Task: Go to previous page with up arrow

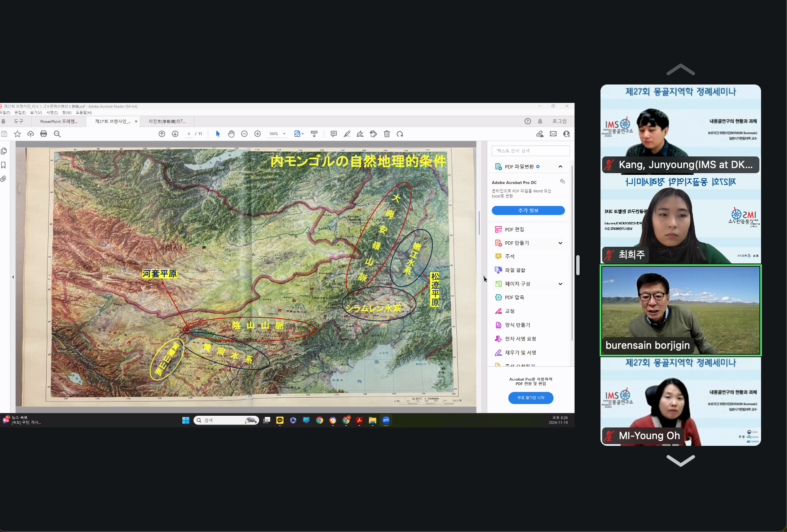Action: [162, 134]
